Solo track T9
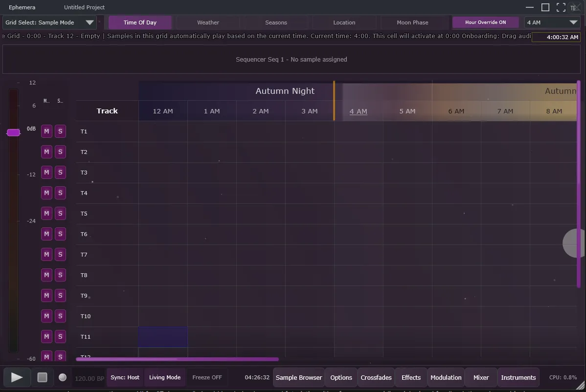This screenshot has width=586, height=392. pos(60,295)
